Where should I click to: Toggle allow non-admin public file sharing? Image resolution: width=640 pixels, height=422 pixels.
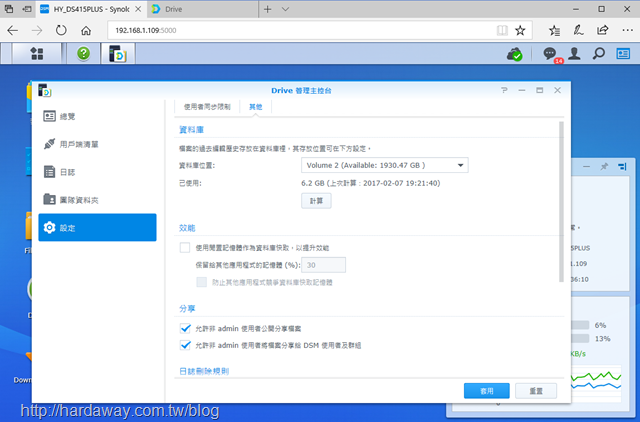[x=185, y=328]
